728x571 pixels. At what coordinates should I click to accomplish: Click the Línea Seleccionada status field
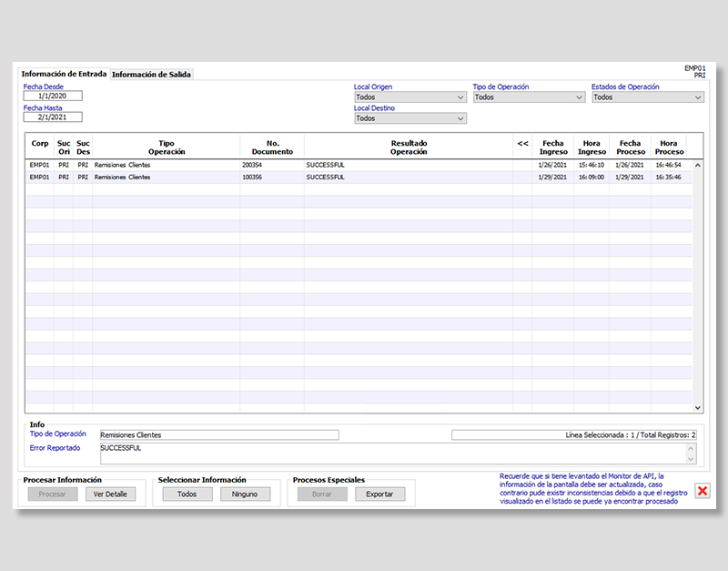point(574,435)
